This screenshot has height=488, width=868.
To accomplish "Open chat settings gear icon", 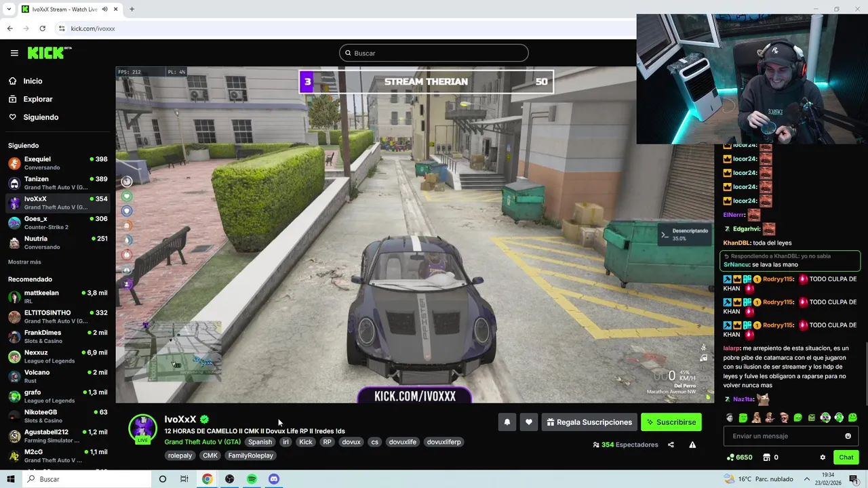I will click(x=823, y=457).
